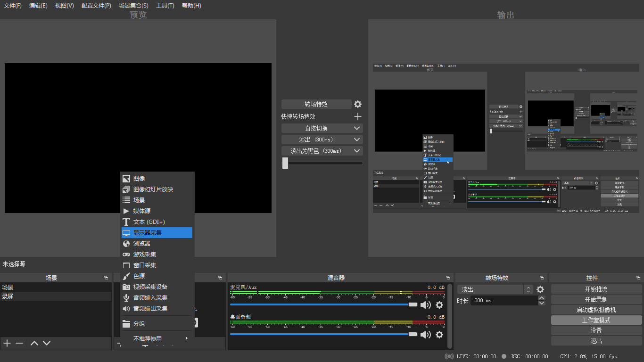Open 桌面音频 audio settings gear
Image resolution: width=644 pixels, height=362 pixels.
pyautogui.click(x=439, y=335)
